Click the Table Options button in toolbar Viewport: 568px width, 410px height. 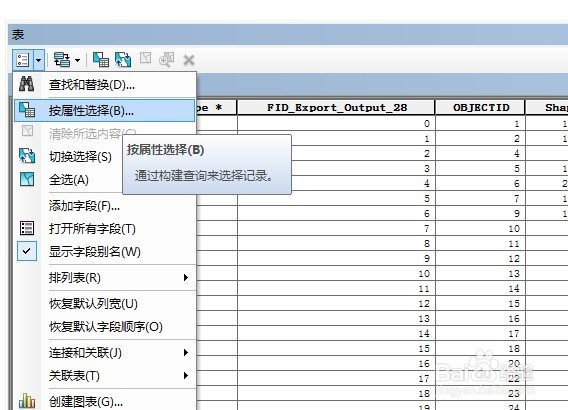point(23,60)
